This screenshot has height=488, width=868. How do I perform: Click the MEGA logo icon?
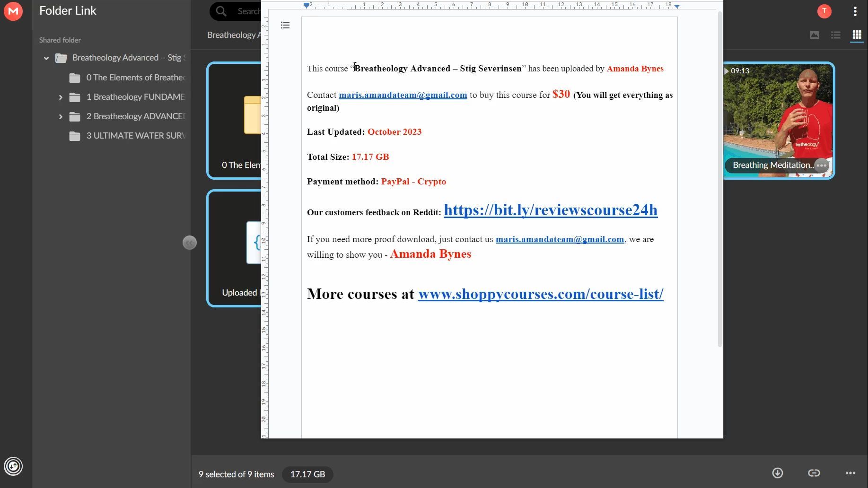pyautogui.click(x=13, y=11)
